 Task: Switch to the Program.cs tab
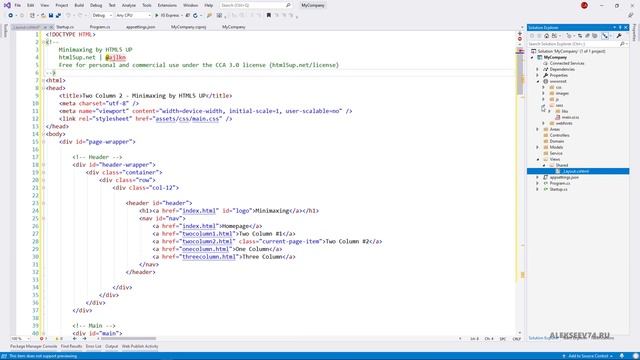coord(100,27)
